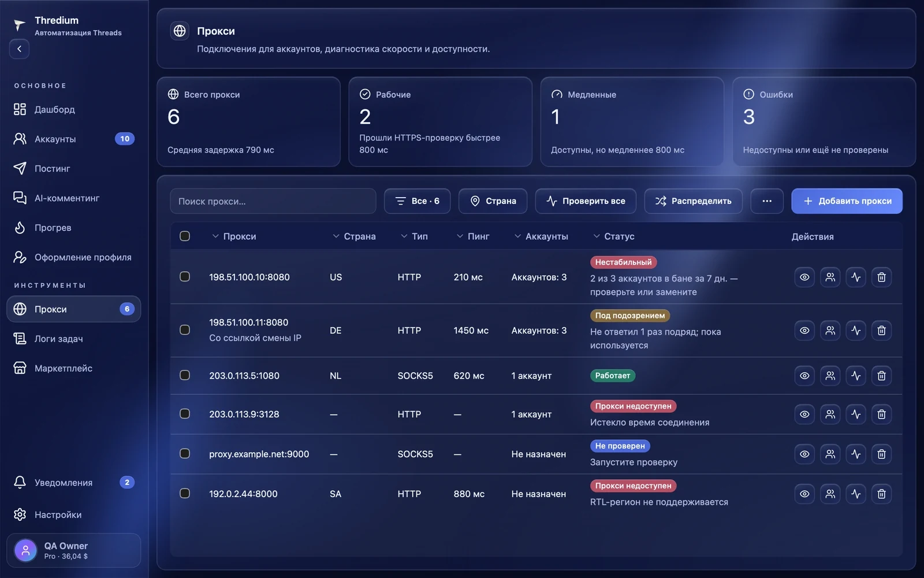The width and height of the screenshot is (924, 578).
Task: Select checkbox for proxy 198.51.100.10:8080
Action: [x=185, y=277]
